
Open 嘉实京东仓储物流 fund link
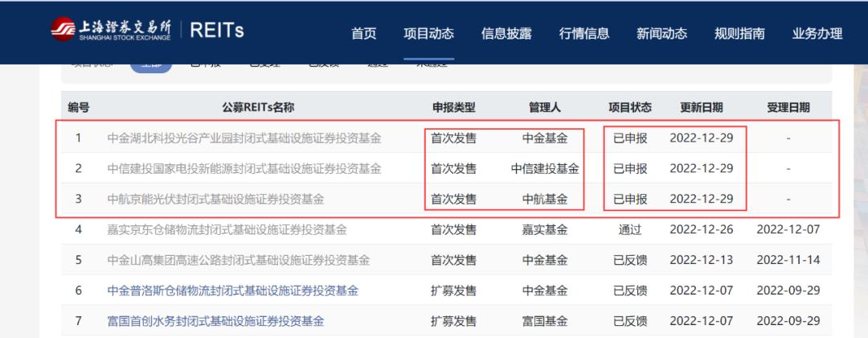(x=227, y=229)
